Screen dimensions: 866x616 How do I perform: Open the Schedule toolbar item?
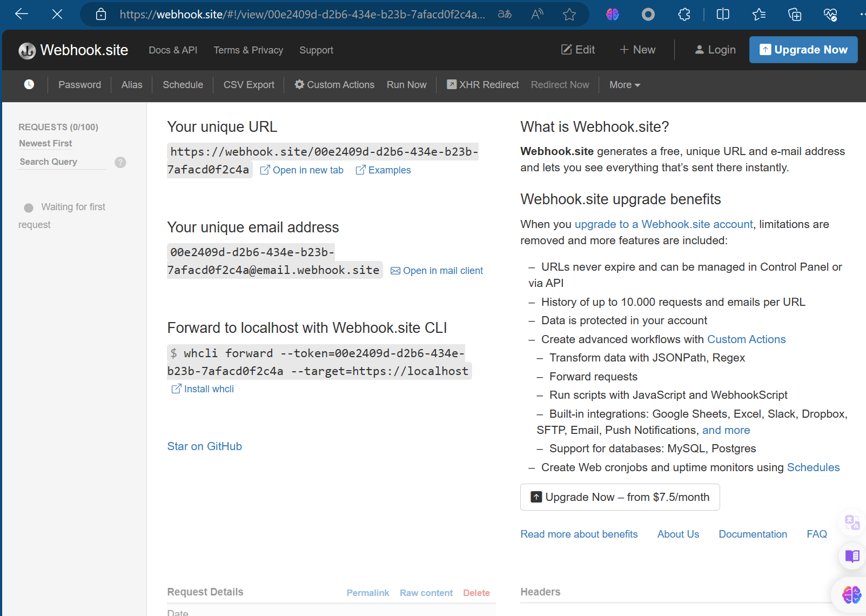[x=183, y=85]
